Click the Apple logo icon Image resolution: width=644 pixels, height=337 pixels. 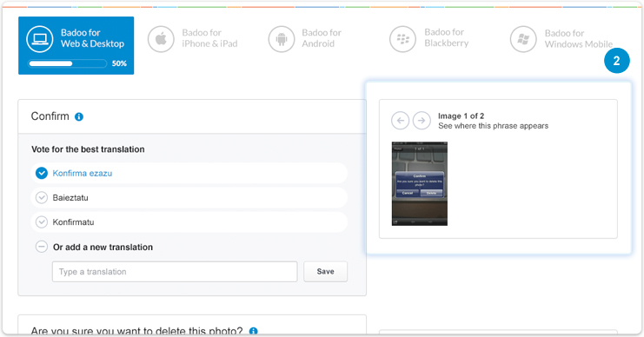(x=161, y=39)
